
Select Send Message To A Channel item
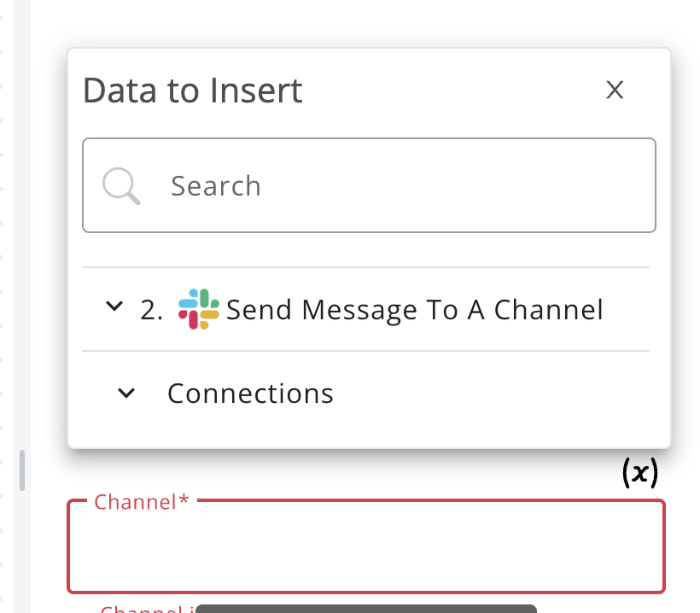click(x=415, y=309)
